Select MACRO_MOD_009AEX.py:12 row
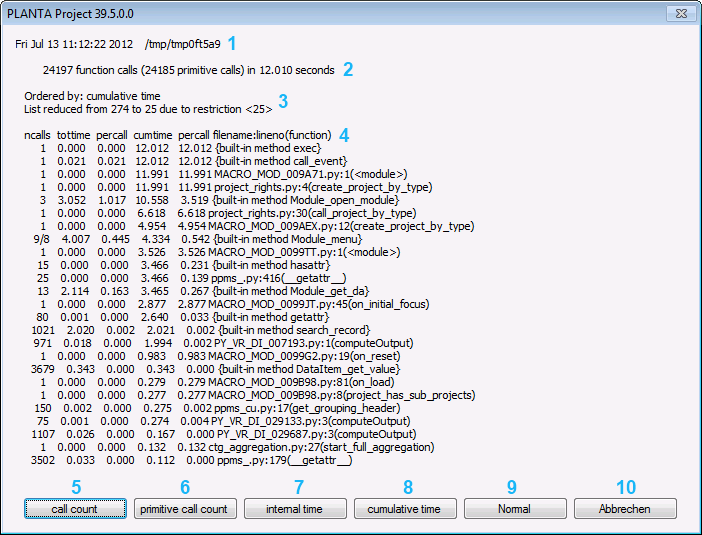702x535 pixels. point(257,226)
